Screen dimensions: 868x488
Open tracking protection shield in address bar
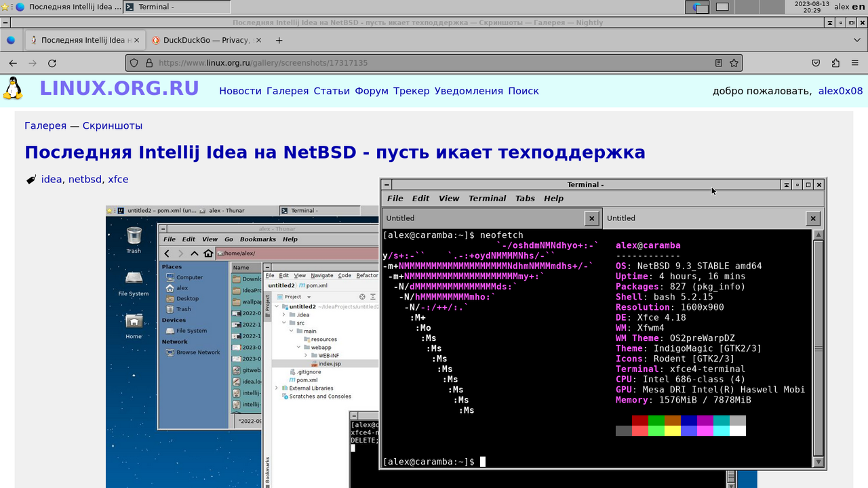134,63
